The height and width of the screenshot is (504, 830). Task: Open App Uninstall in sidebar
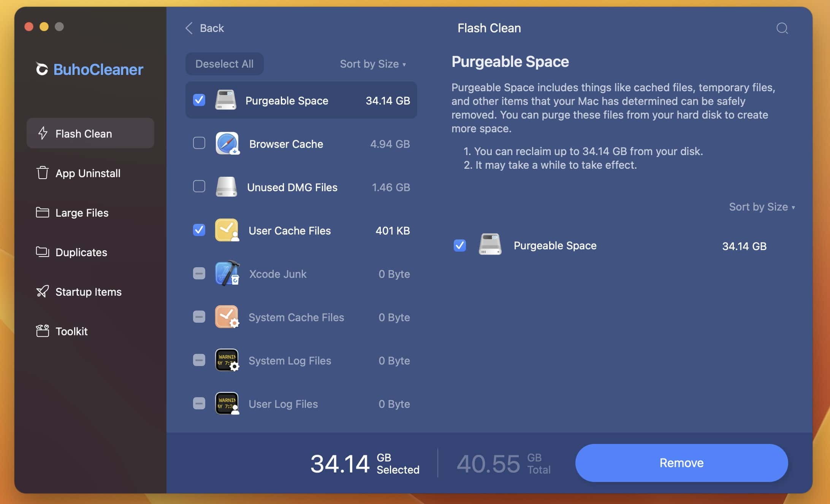88,173
